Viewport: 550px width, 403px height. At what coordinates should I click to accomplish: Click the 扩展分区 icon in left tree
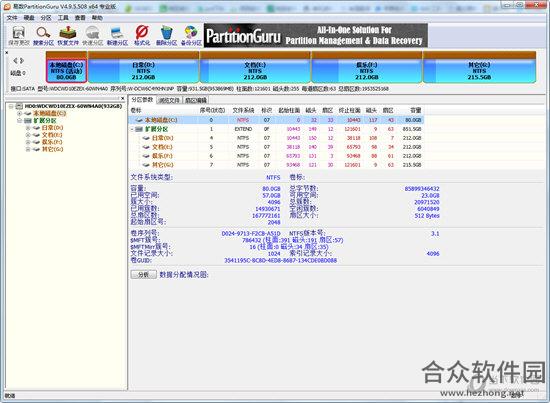coord(28,120)
